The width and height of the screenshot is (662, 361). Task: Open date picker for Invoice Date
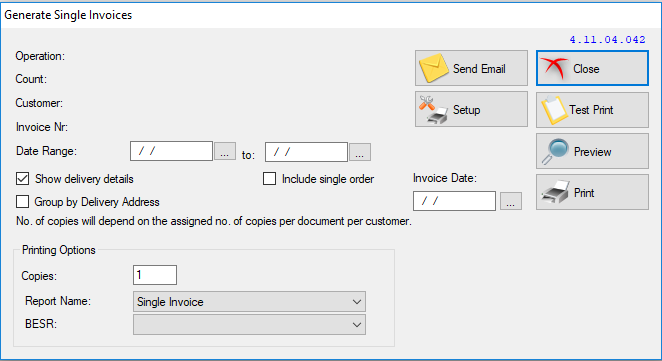[x=511, y=201]
